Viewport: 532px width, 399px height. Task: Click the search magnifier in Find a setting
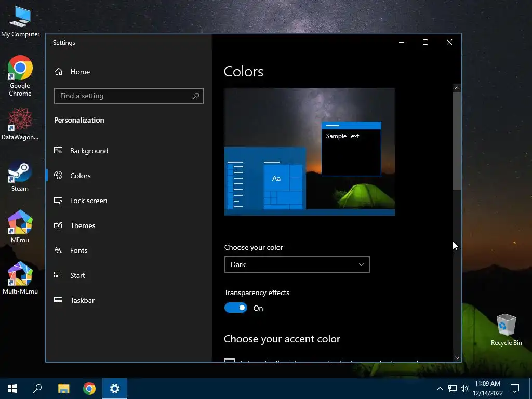196,96
